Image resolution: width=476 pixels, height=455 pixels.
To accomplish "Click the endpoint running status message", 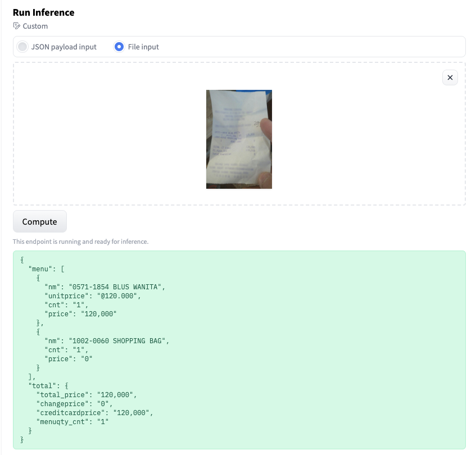I will 80,242.
